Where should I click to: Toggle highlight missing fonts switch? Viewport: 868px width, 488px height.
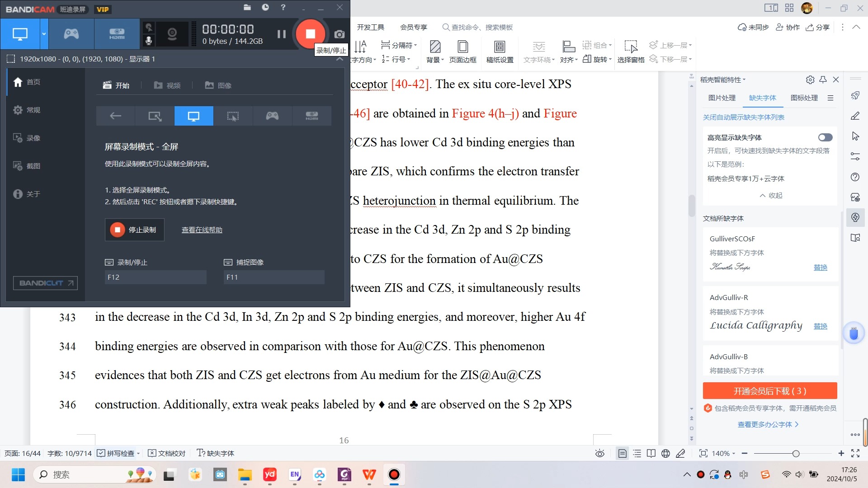point(825,137)
